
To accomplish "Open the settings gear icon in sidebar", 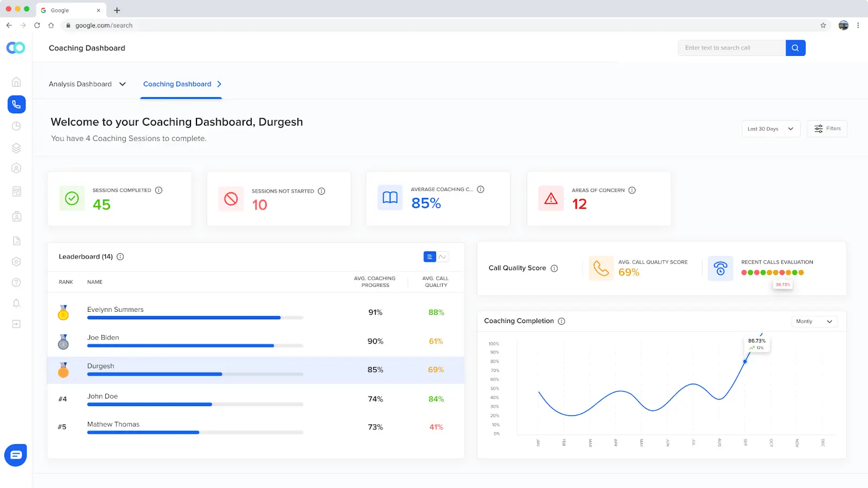I will pyautogui.click(x=16, y=261).
